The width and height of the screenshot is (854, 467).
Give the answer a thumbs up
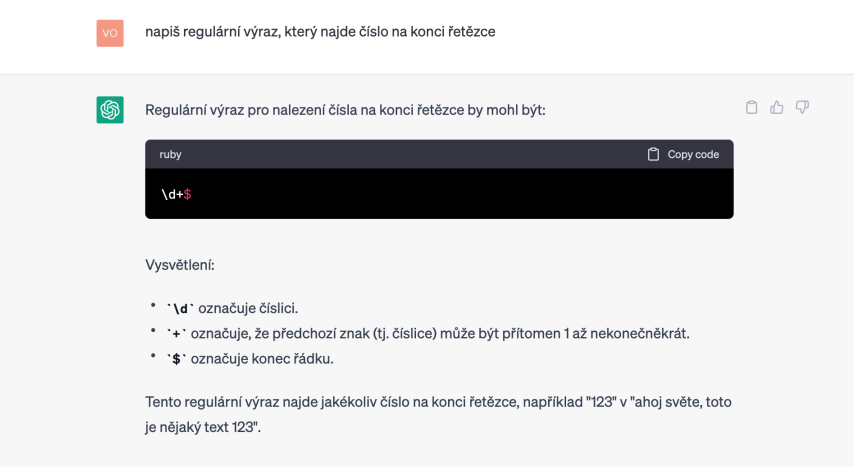click(x=777, y=107)
